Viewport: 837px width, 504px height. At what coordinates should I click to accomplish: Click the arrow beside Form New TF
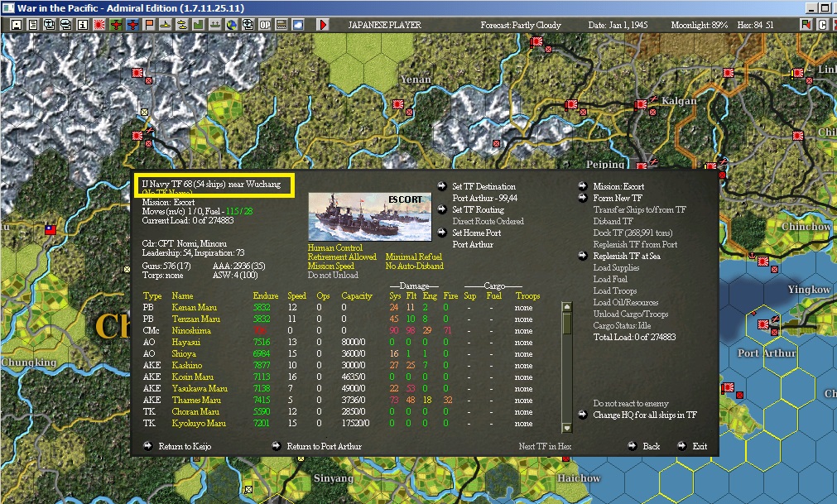click(x=583, y=198)
